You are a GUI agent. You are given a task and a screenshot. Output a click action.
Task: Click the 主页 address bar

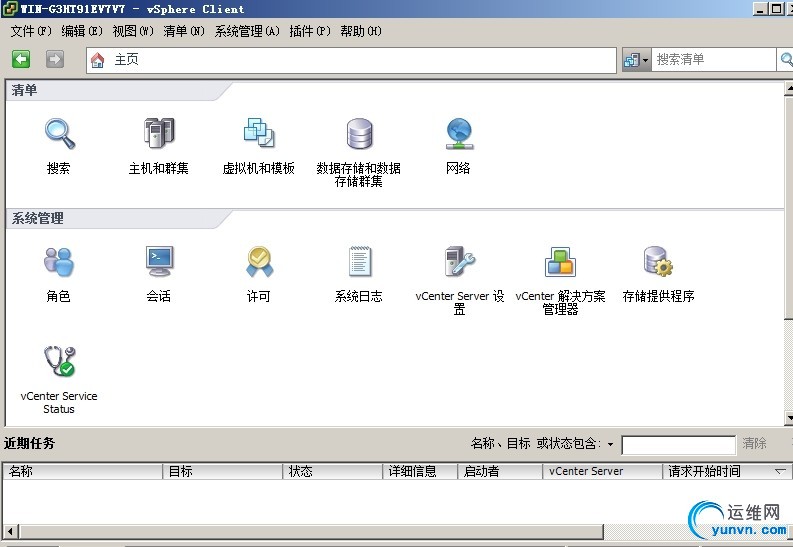[351, 60]
